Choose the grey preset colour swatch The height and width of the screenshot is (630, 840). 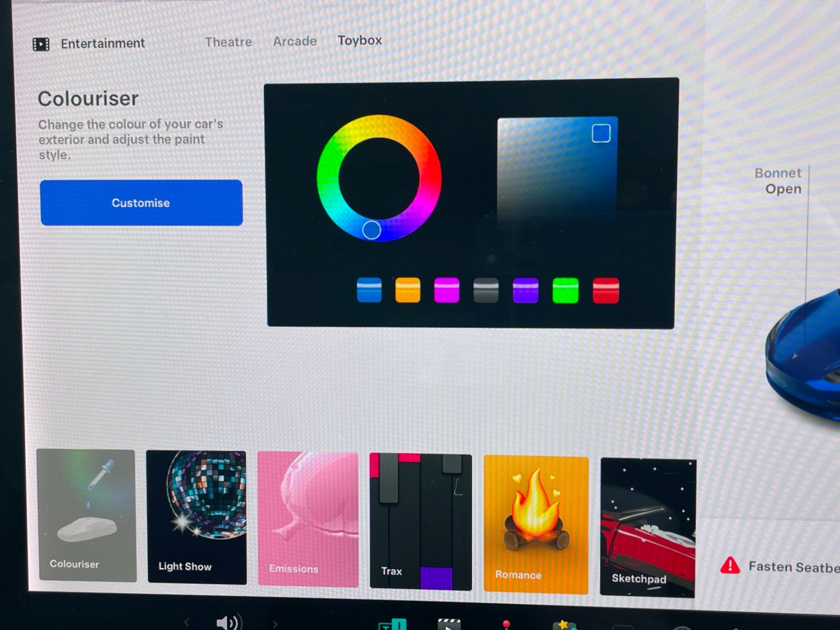(x=486, y=290)
